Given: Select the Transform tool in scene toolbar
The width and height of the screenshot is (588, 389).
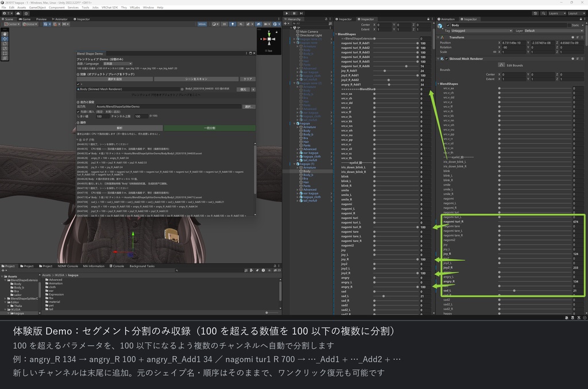Looking at the screenshot, I should [x=5, y=58].
